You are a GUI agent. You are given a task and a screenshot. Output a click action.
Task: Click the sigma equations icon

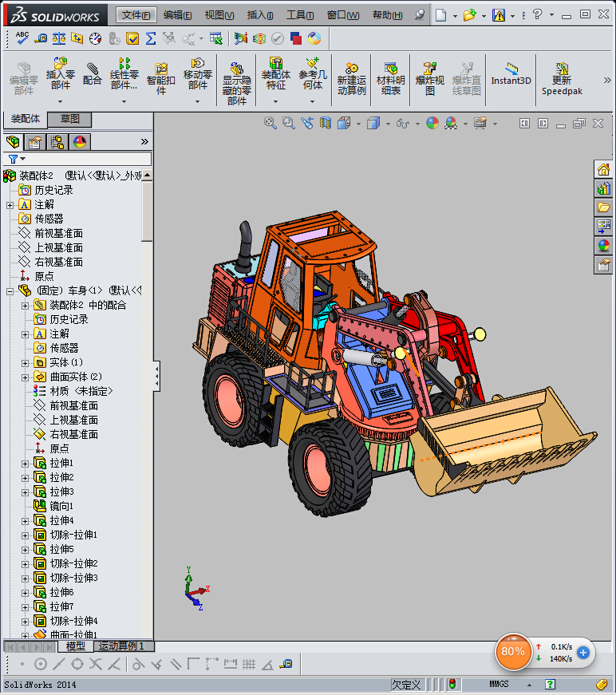click(151, 38)
